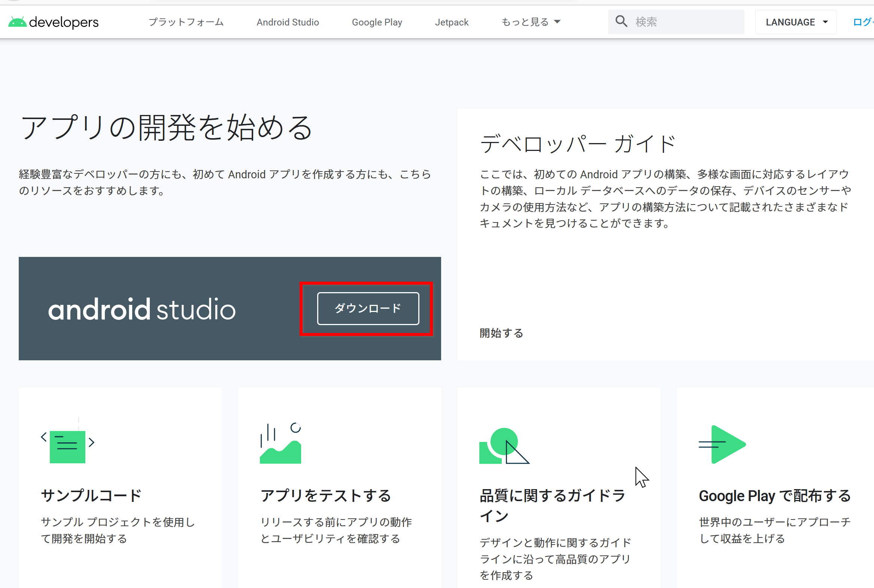Click the アプリの開発を始める title
Viewport: 874px width, 588px height.
[166, 127]
